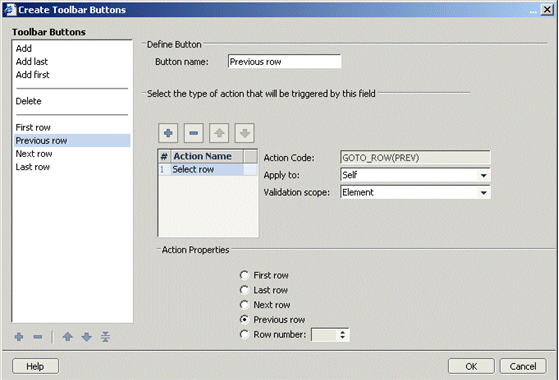Move toolbar button down with the arrow below the list
The width and height of the screenshot is (559, 380).
coord(86,337)
